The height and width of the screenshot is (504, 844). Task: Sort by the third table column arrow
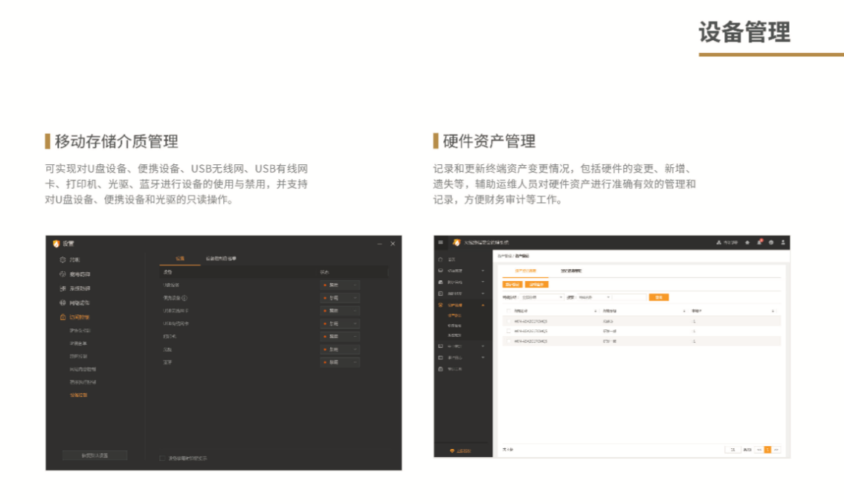click(x=773, y=311)
